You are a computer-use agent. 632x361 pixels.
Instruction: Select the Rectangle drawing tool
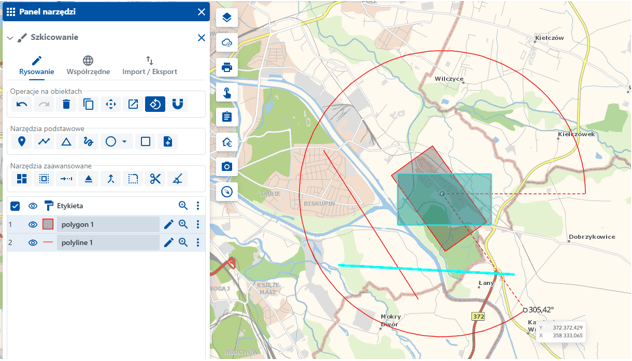point(146,141)
